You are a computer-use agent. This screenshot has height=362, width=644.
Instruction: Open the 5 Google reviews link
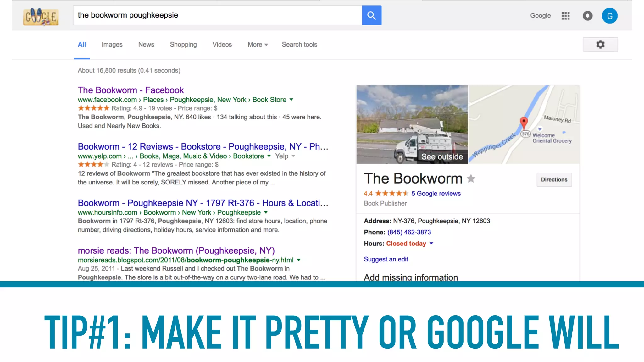[436, 194]
